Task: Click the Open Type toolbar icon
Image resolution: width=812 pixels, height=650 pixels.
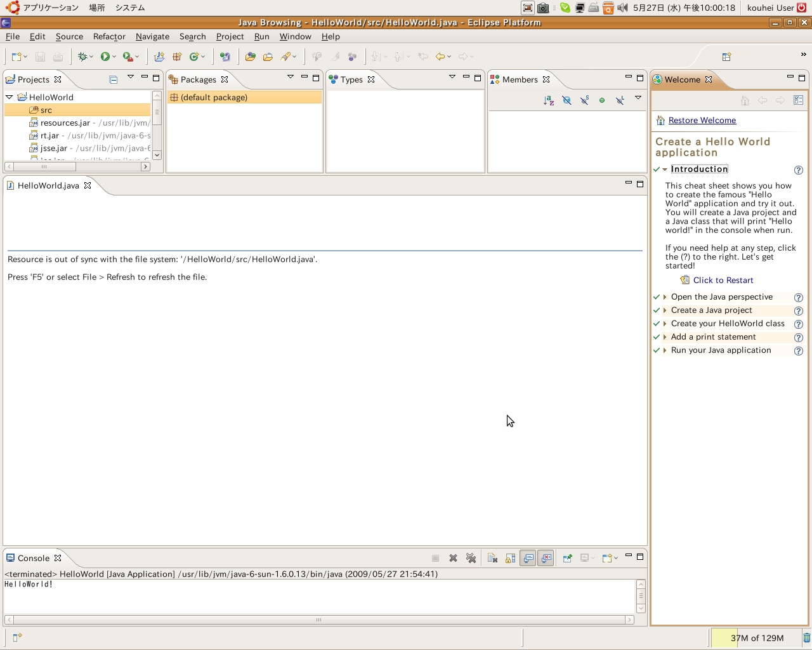Action: (x=250, y=57)
